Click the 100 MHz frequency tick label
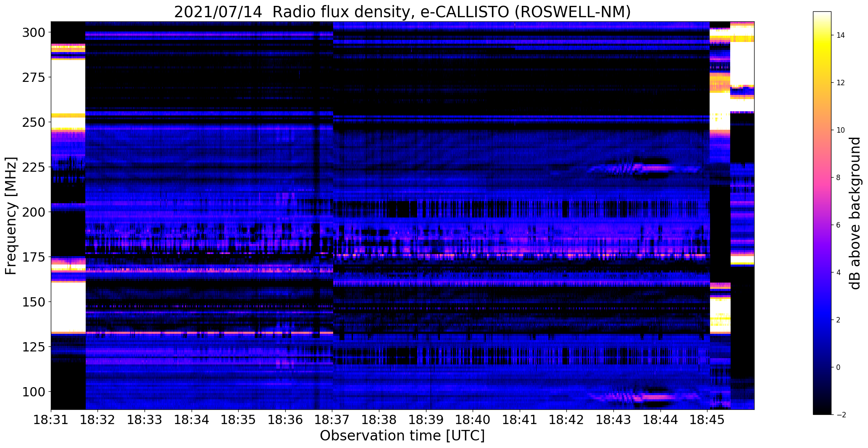 pos(34,392)
